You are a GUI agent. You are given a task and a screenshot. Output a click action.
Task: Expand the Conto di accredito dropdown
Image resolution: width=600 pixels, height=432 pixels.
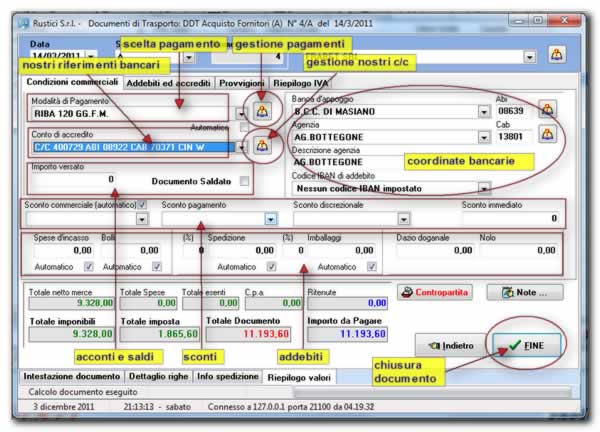coord(241,147)
